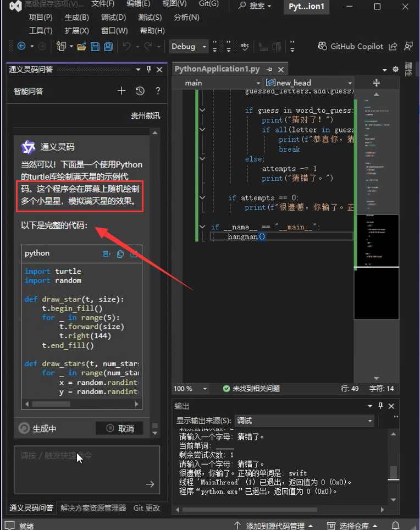Open the new_head member dropdown
Screen dimensions: 420x530
308,83
